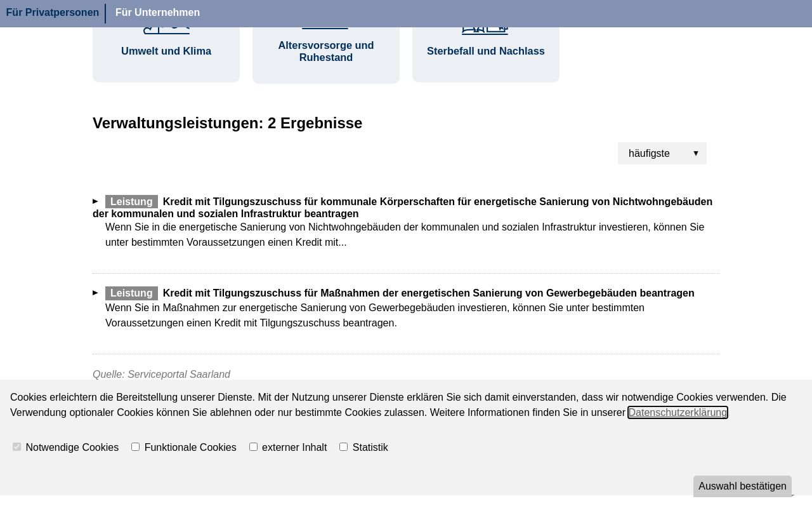This screenshot has width=812, height=508.
Task: Open Altersvorsorge und Ruhestand category icon
Action: coord(325,28)
